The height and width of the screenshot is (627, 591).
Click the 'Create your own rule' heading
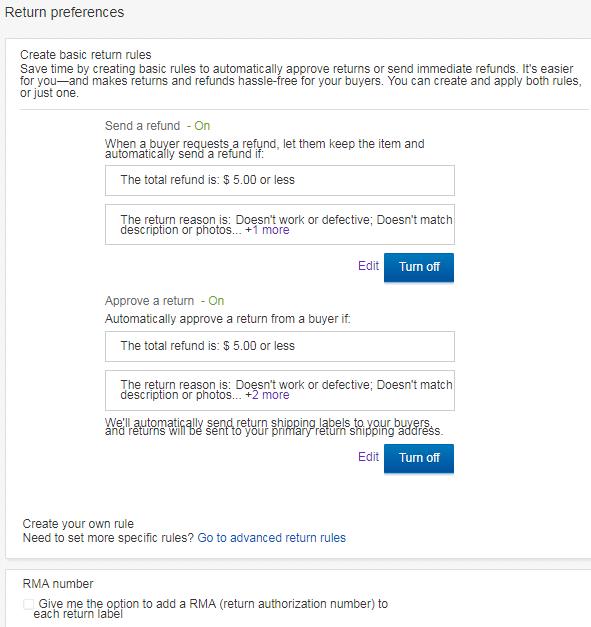[x=78, y=524]
